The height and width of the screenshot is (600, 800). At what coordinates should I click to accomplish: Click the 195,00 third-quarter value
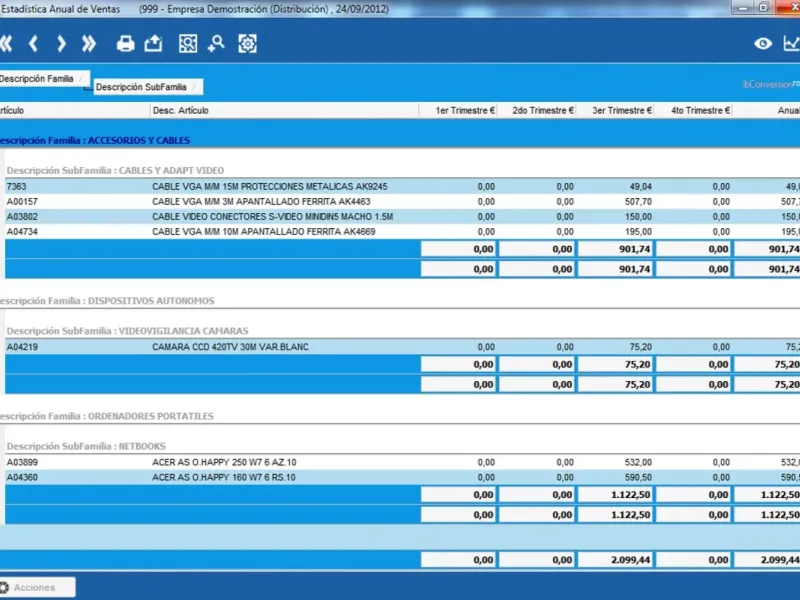pyautogui.click(x=638, y=232)
